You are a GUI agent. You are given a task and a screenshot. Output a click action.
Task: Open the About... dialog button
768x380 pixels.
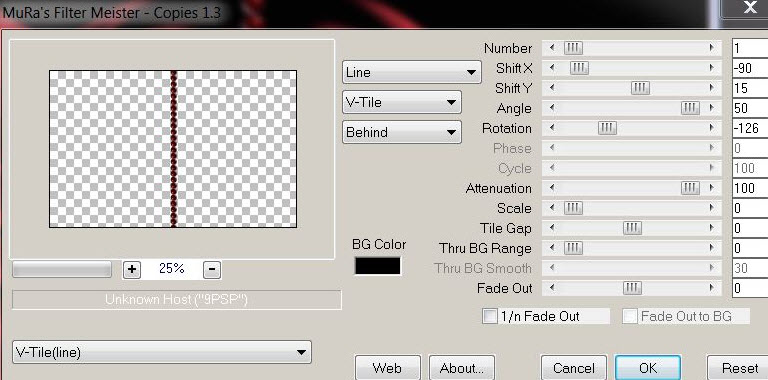461,368
